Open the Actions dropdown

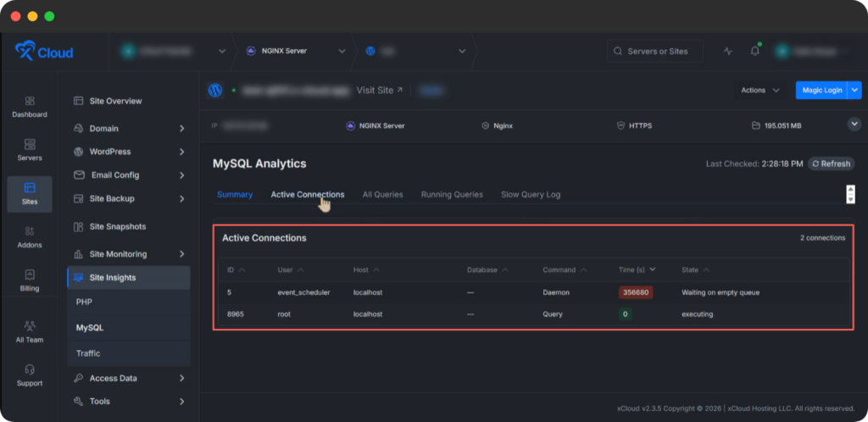(759, 90)
